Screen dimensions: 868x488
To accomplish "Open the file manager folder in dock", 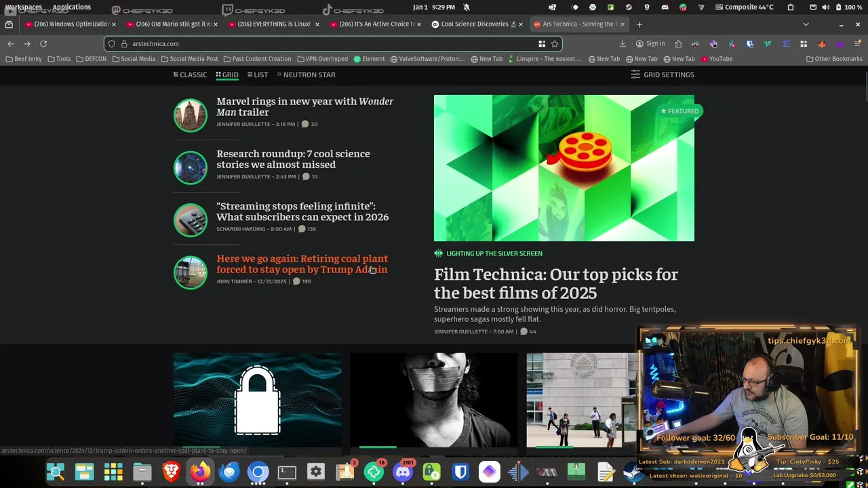I will [x=142, y=472].
